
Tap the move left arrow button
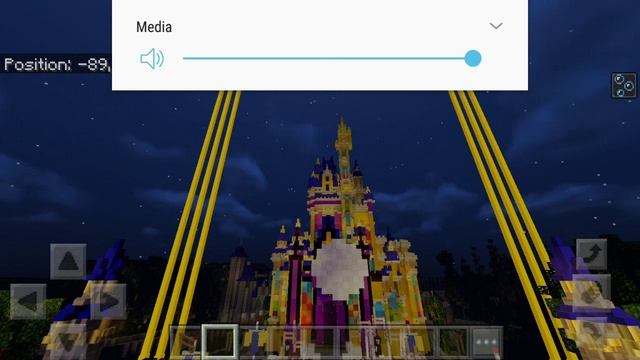[28, 301]
